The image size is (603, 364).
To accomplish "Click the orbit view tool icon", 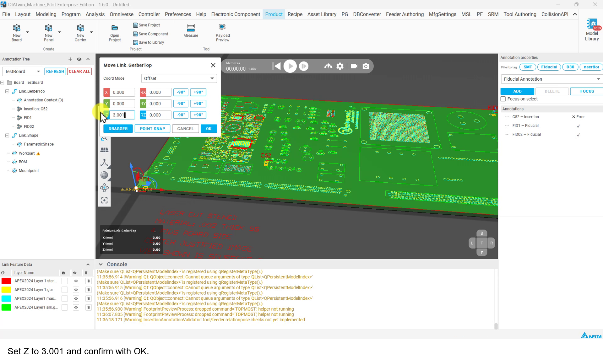I will 104,188.
